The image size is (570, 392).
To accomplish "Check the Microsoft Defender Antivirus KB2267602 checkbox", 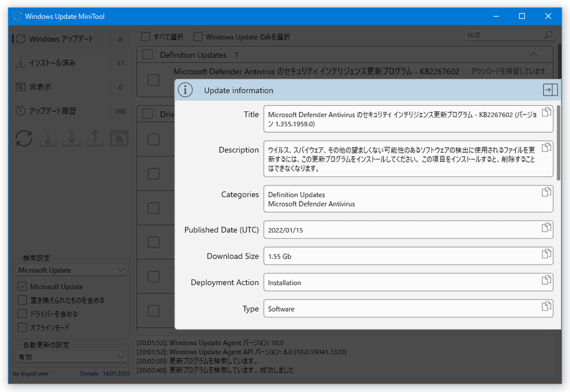I will [x=154, y=80].
